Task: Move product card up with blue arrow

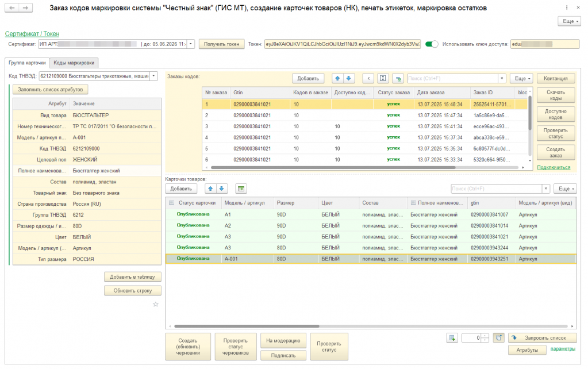Action: pyautogui.click(x=211, y=189)
